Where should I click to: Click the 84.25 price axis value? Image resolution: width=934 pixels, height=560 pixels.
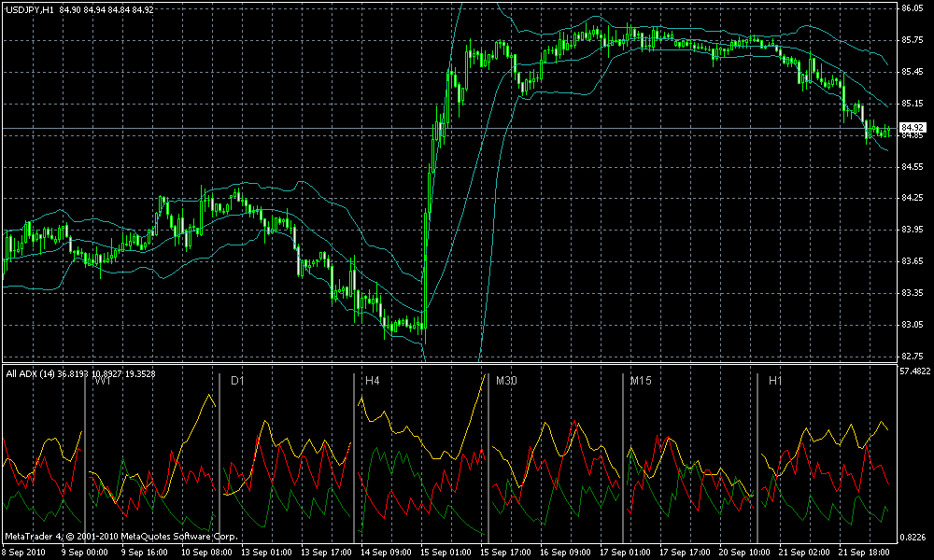(x=912, y=198)
